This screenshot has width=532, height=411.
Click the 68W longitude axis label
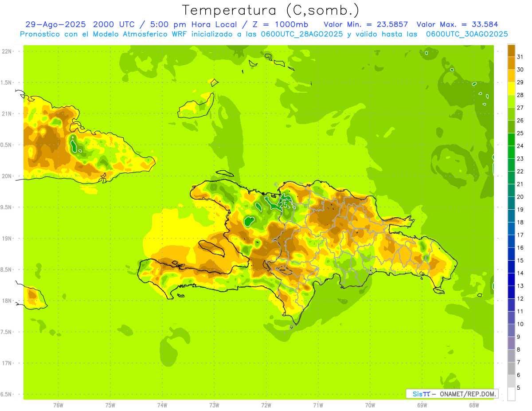point(474,405)
